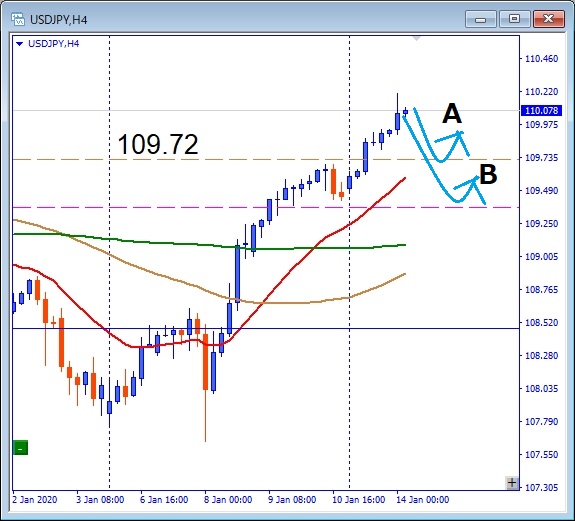Click the 14 Jan 00:00 time label
575x521 pixels.
(423, 500)
